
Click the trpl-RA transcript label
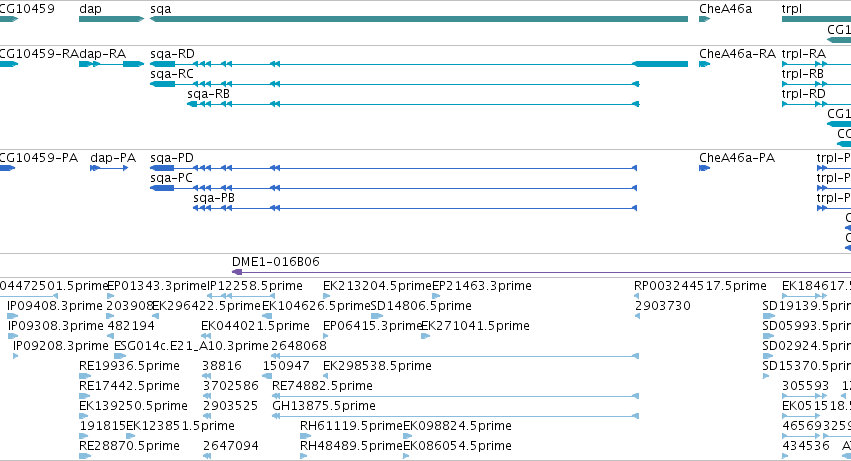coord(803,54)
